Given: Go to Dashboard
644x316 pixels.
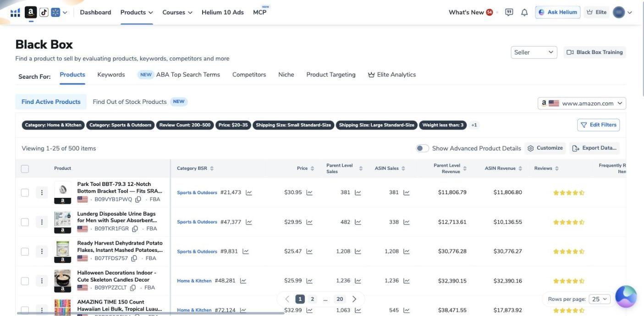Looking at the screenshot, I should pyautogui.click(x=95, y=12).
